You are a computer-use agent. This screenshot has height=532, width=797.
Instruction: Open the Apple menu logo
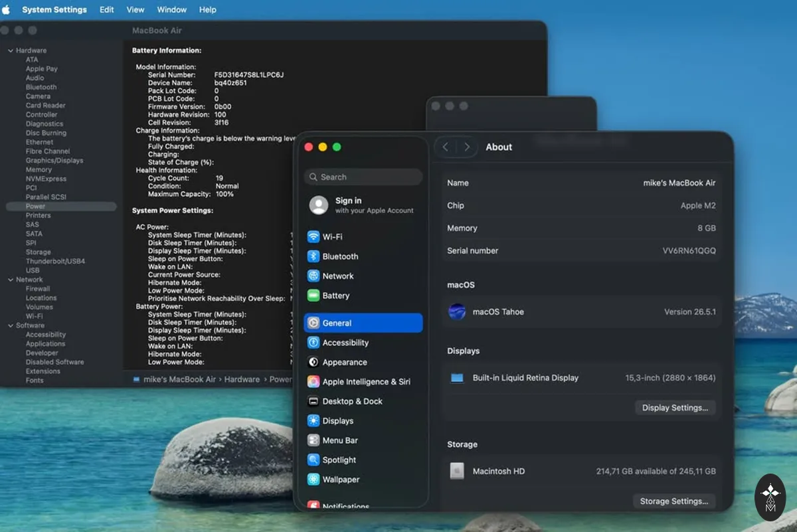point(7,9)
